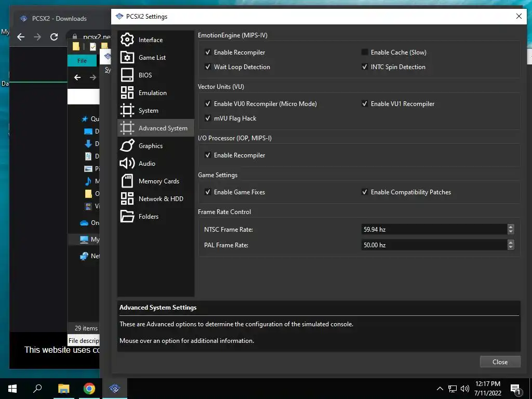Enable Cache (Slow) checkbox
532x399 pixels.
[x=365, y=52]
